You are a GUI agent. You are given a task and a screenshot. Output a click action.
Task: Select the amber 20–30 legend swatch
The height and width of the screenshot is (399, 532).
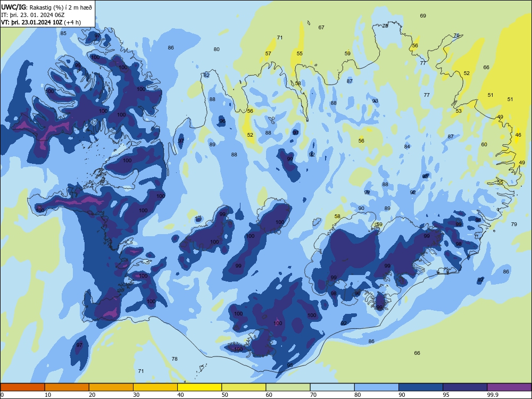[111, 387]
